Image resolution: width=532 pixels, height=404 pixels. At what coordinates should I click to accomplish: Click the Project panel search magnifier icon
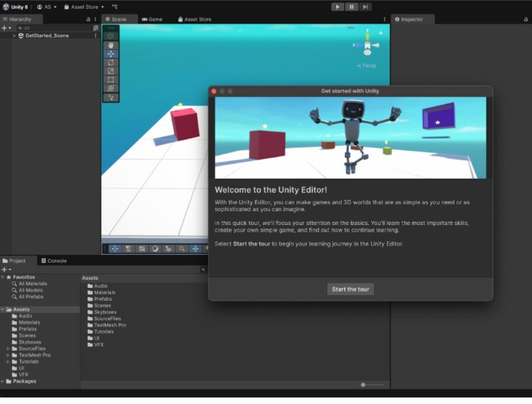[203, 269]
